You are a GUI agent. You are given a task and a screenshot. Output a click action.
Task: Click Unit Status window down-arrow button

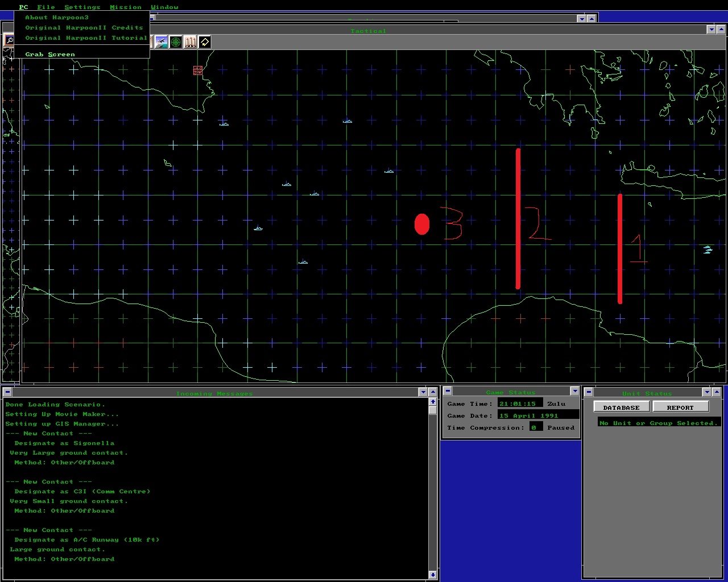[x=706, y=392]
